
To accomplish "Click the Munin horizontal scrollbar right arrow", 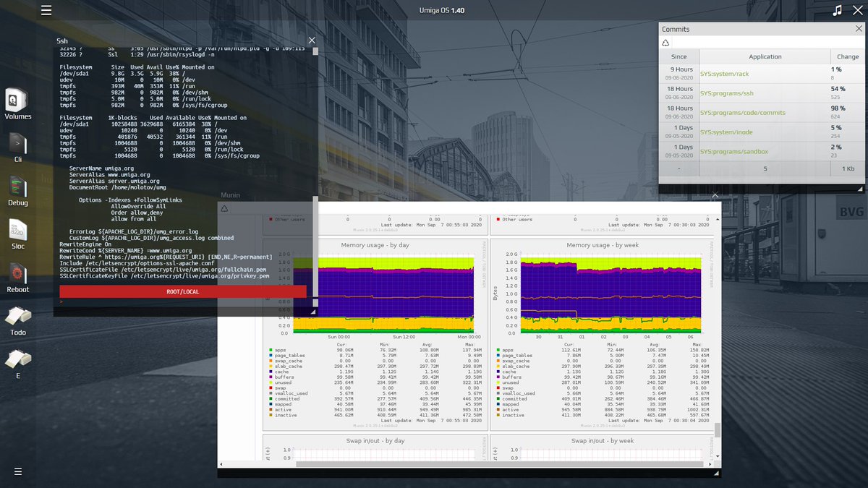I will coord(710,463).
